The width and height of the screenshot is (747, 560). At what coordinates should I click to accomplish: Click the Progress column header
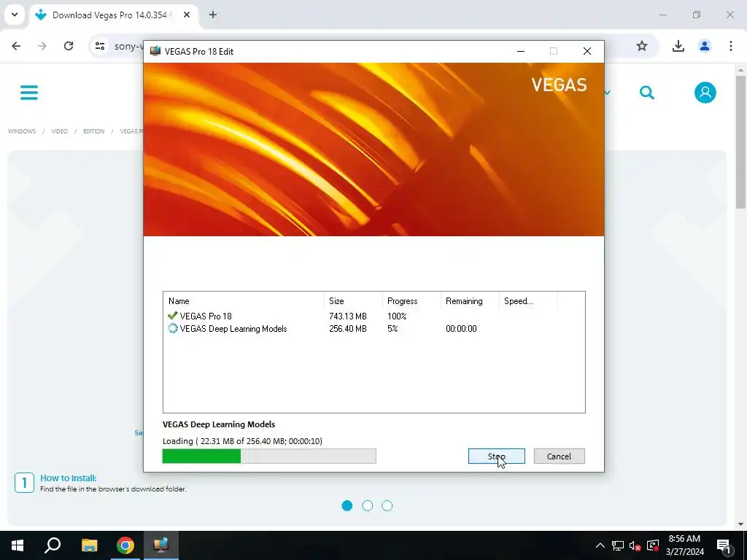[x=411, y=301]
